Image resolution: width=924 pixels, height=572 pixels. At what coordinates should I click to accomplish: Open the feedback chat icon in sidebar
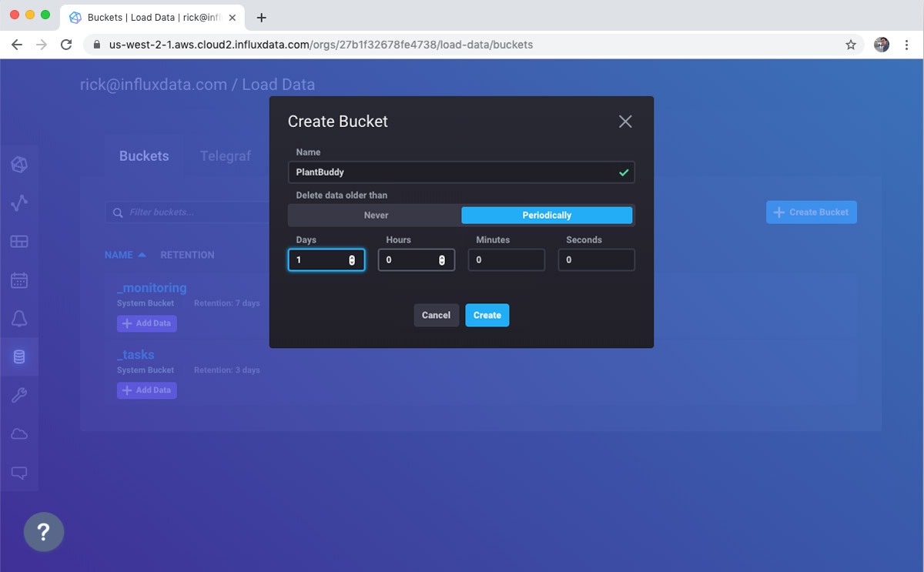(19, 473)
